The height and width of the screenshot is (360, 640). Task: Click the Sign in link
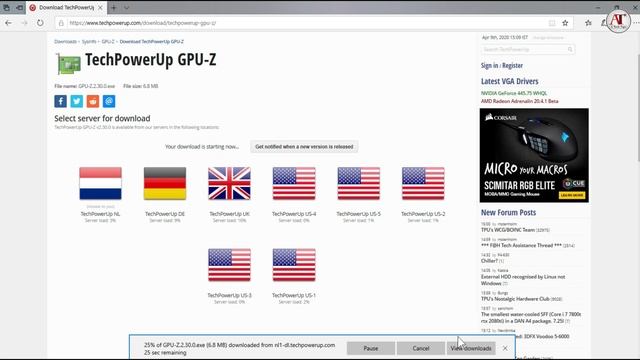point(489,65)
